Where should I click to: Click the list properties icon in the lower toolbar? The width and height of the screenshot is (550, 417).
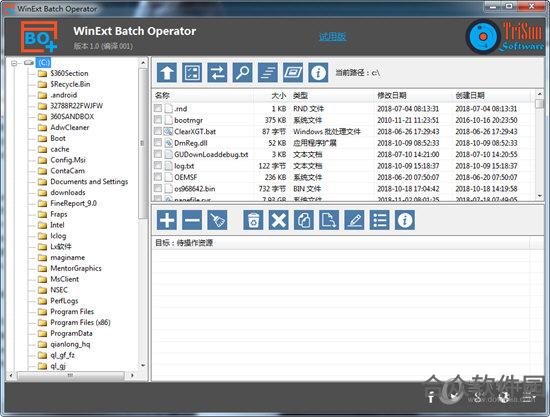point(380,220)
